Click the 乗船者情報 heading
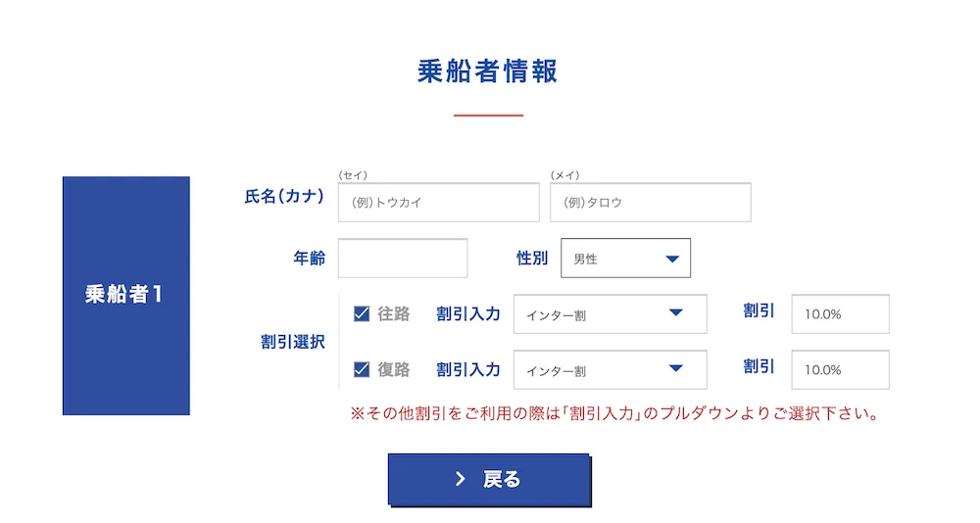Screen dimensions: 980x523 tap(488, 71)
